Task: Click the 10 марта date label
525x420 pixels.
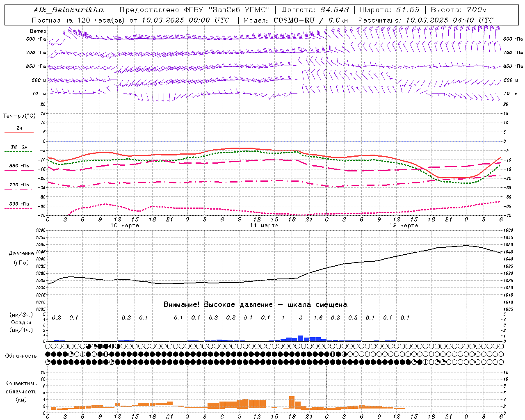Action: 125,226
